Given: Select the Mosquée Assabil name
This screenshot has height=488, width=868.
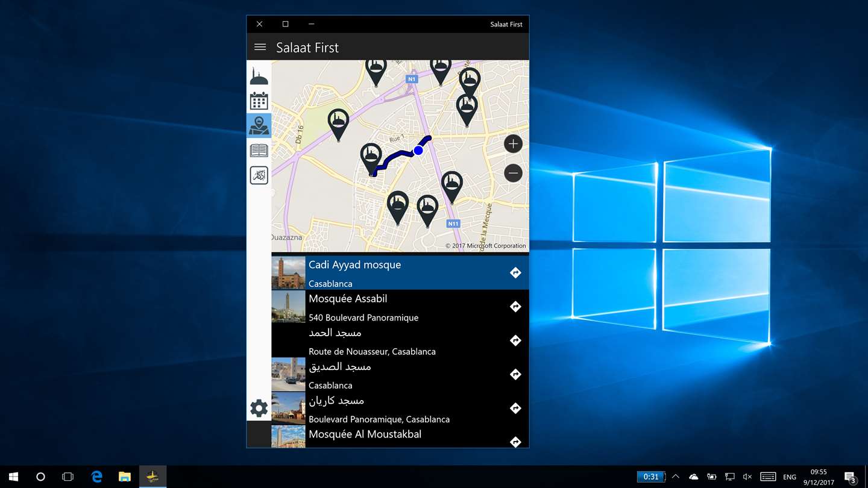Looking at the screenshot, I should coord(348,299).
